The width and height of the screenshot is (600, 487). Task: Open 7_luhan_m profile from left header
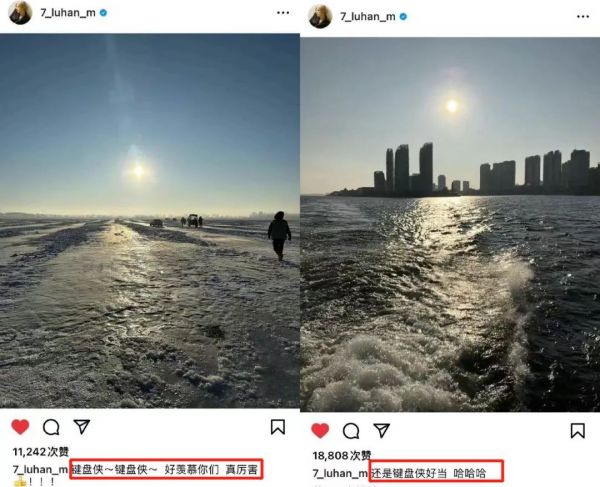(x=68, y=13)
